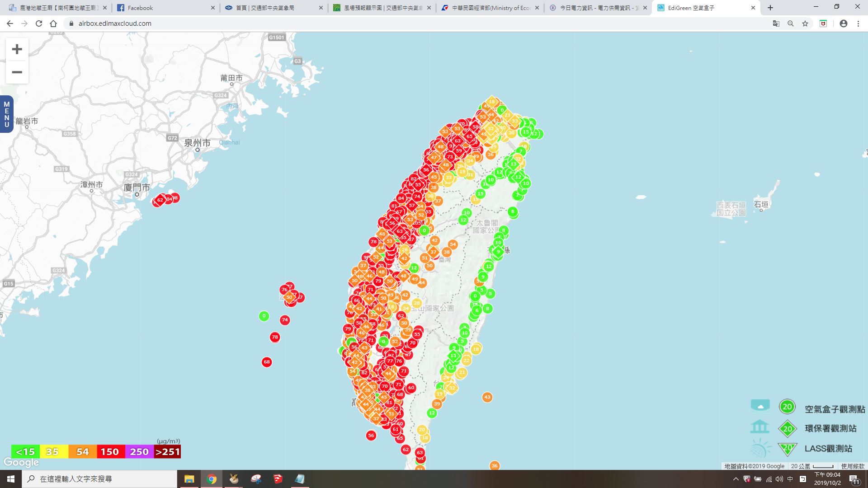The height and width of the screenshot is (488, 868).
Task: Select the red 56 marker offshore in the south
Action: [371, 436]
